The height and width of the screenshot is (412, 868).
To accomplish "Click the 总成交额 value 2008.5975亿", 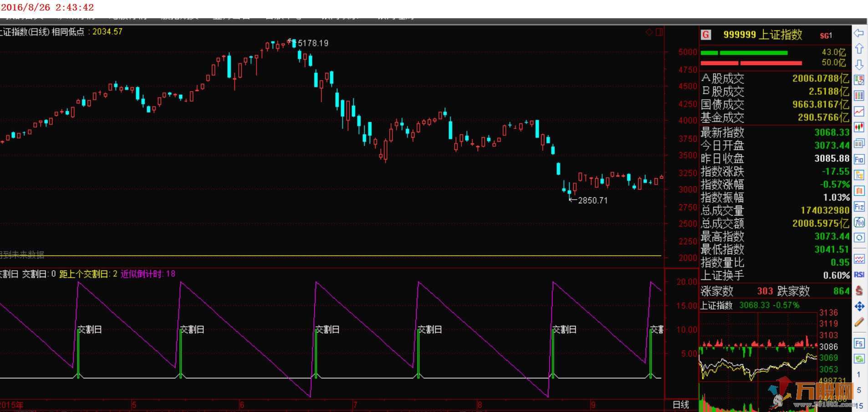I will 821,223.
